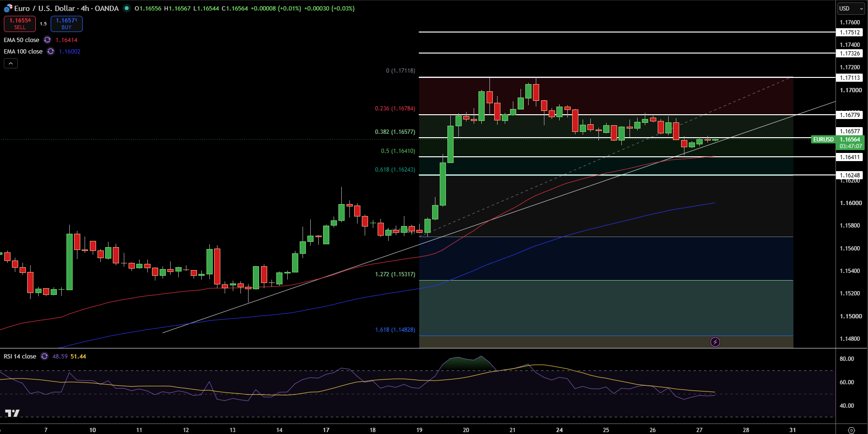Click the 1.17512 price label on axis

850,33
